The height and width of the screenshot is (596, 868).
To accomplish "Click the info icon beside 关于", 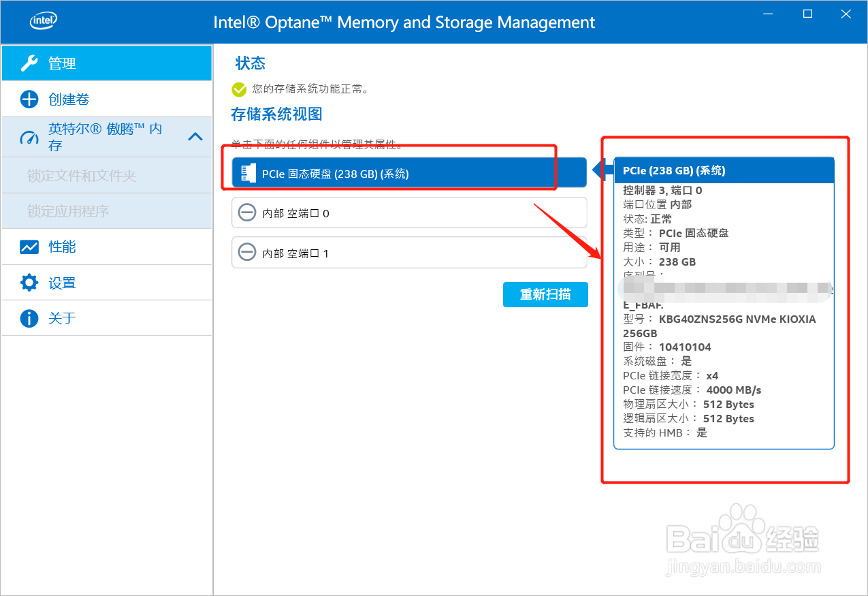I will (29, 318).
